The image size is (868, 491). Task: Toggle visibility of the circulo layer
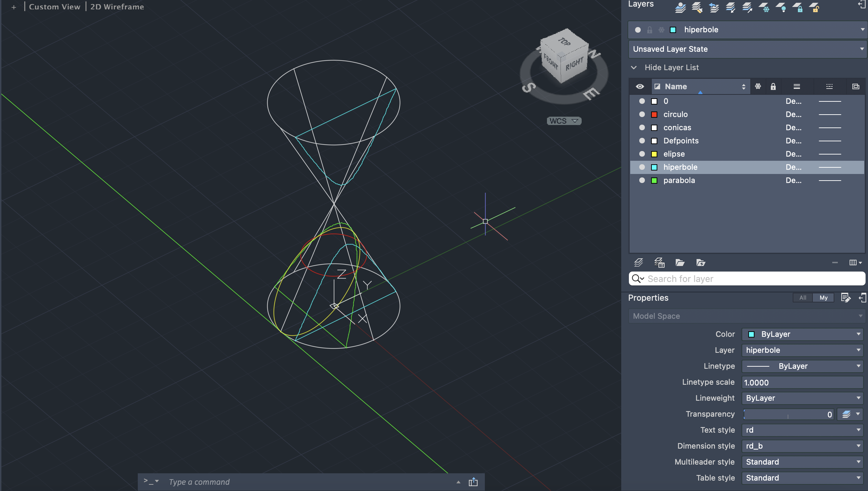click(x=642, y=114)
